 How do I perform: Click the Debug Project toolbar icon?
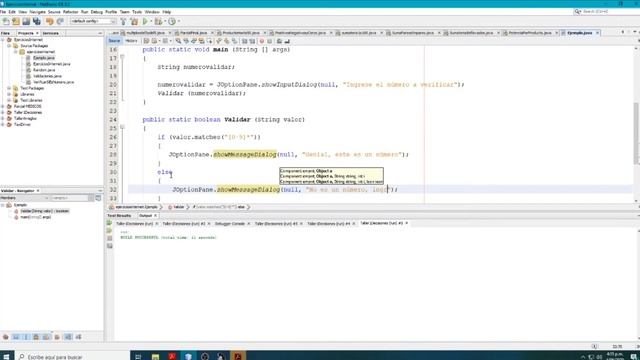tap(158, 21)
